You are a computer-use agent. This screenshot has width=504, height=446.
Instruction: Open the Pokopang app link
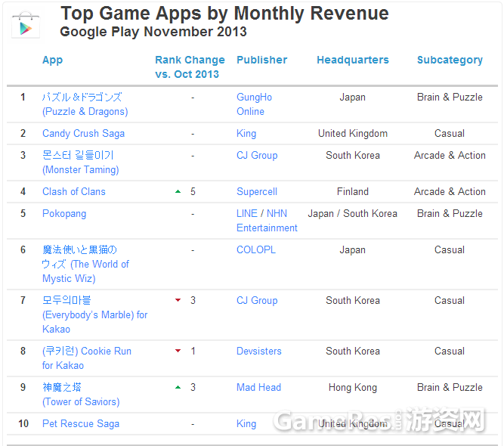tap(64, 213)
